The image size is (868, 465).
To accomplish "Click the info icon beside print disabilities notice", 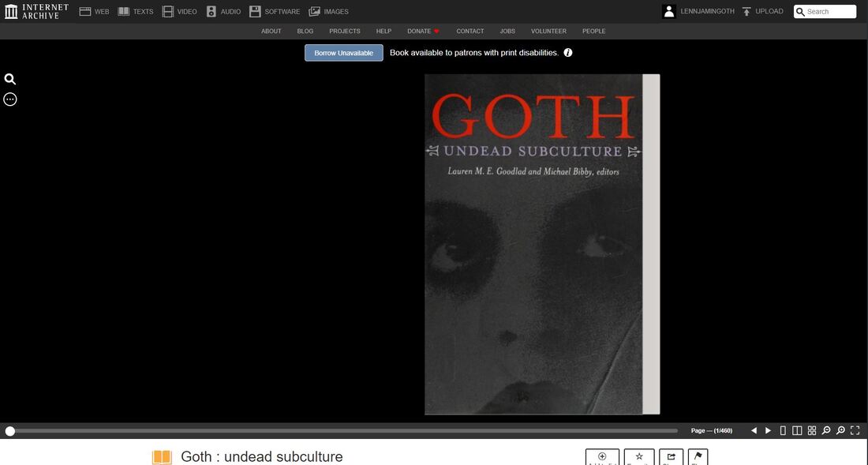I will click(568, 53).
